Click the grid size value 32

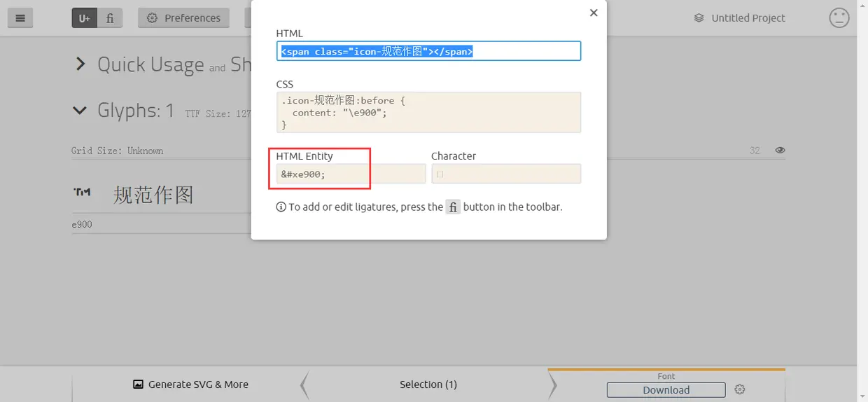(x=755, y=151)
